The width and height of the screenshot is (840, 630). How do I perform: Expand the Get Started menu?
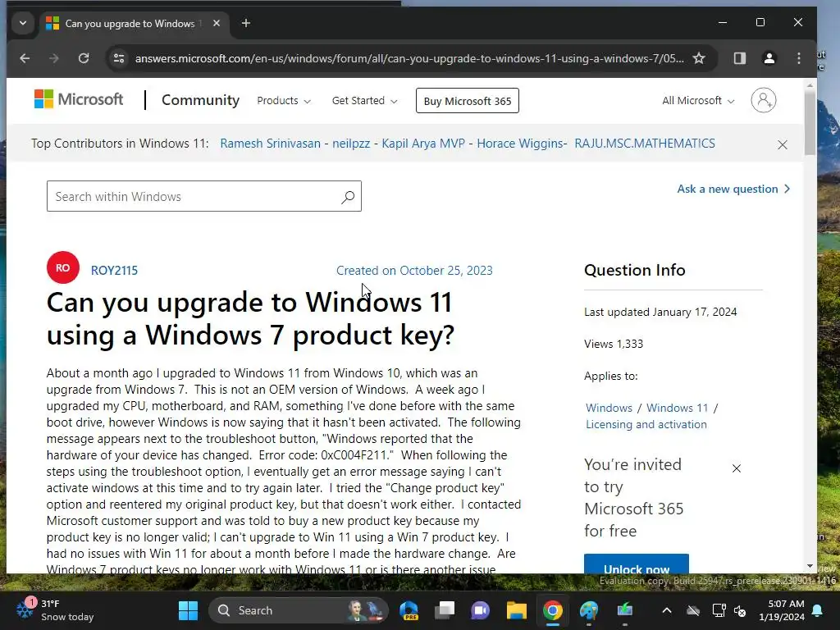(x=364, y=101)
